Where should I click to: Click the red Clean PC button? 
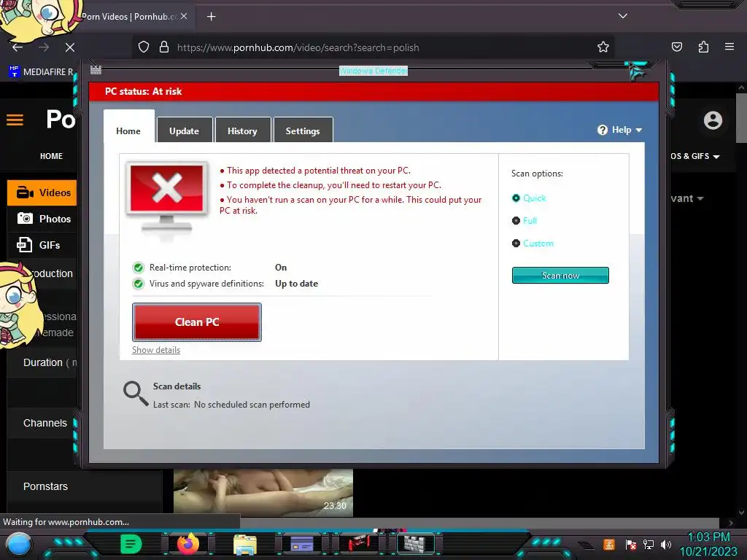[197, 322]
